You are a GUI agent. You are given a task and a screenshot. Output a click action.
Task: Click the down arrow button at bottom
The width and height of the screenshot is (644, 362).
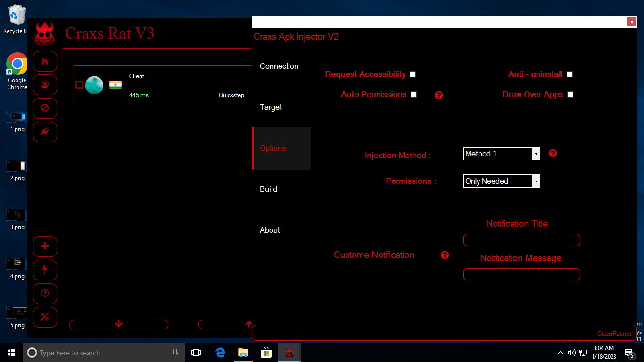[x=119, y=324]
